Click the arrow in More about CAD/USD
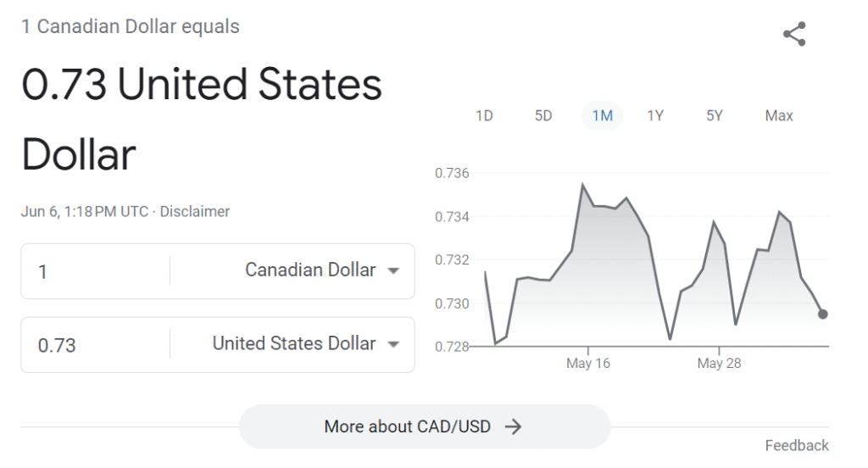 (x=513, y=426)
